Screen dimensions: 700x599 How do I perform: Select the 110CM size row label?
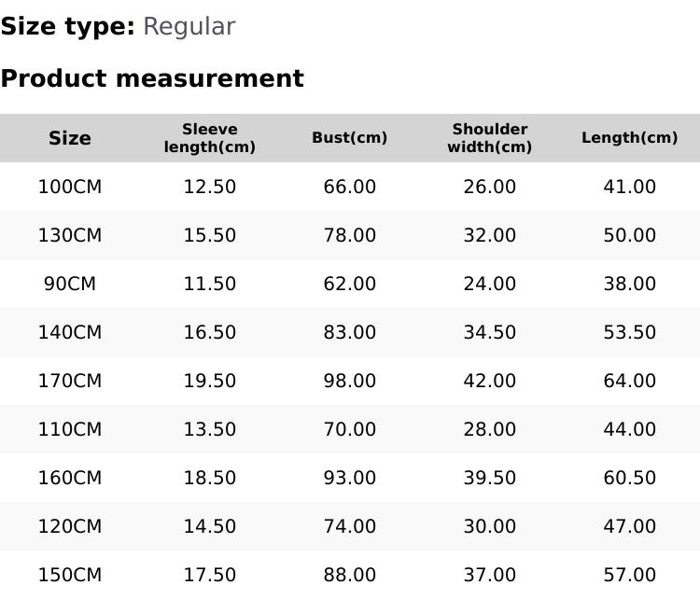pyautogui.click(x=70, y=429)
